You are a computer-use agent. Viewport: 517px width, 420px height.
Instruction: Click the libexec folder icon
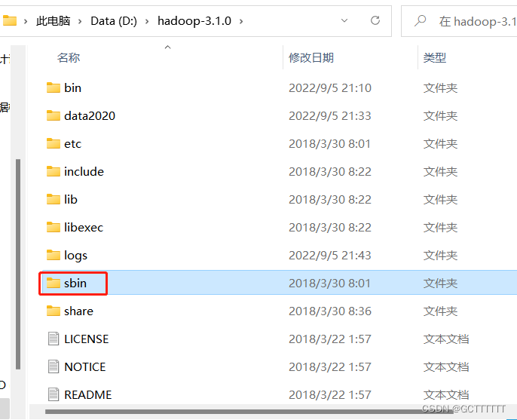(53, 227)
